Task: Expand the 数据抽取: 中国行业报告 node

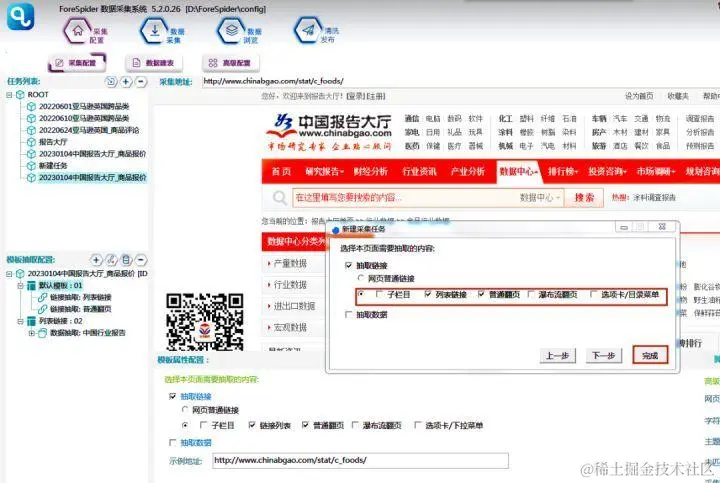Action: click(x=31, y=333)
